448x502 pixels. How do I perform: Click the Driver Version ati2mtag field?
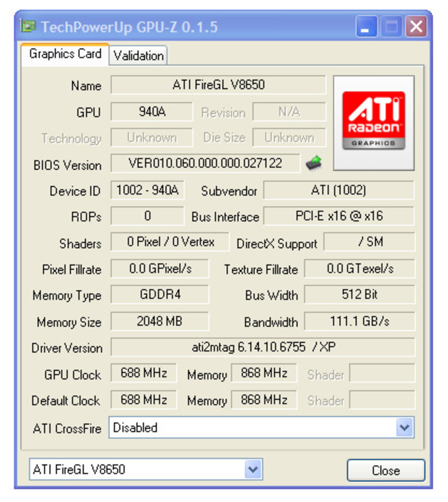[x=263, y=347]
